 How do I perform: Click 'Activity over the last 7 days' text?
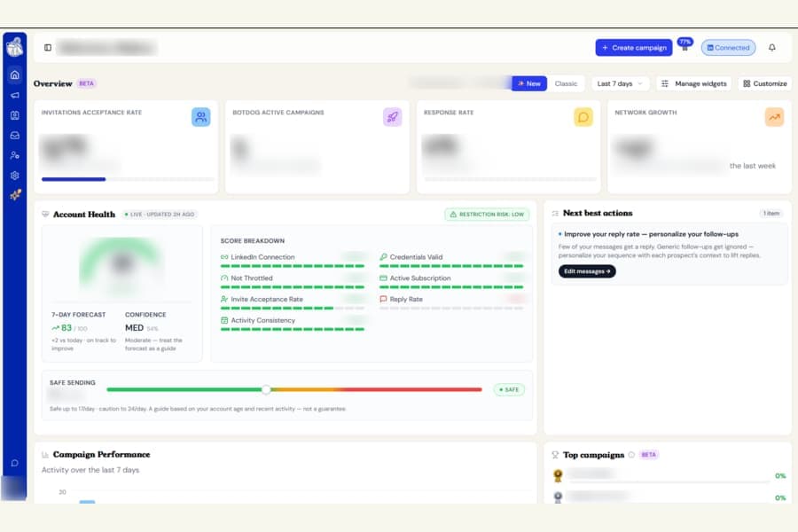[90, 470]
